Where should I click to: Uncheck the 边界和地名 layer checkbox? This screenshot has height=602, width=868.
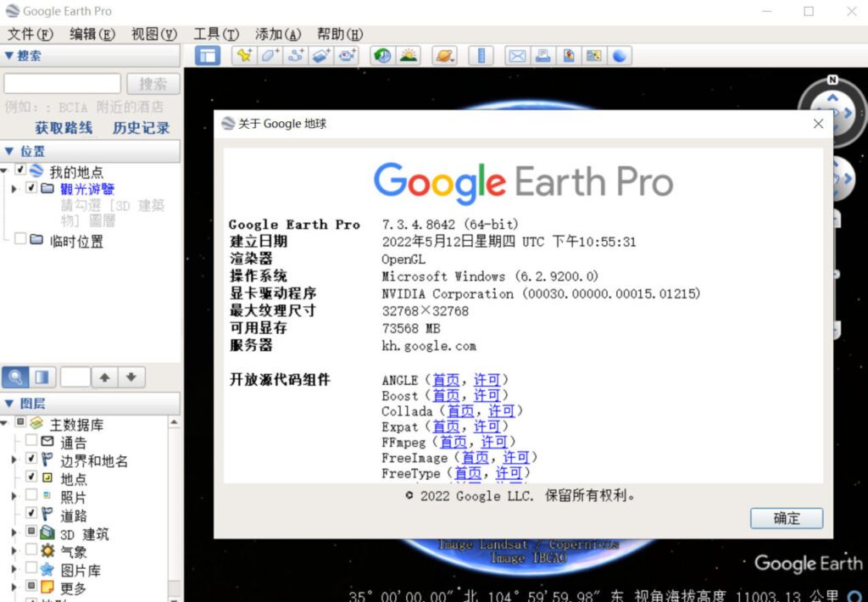click(x=31, y=459)
